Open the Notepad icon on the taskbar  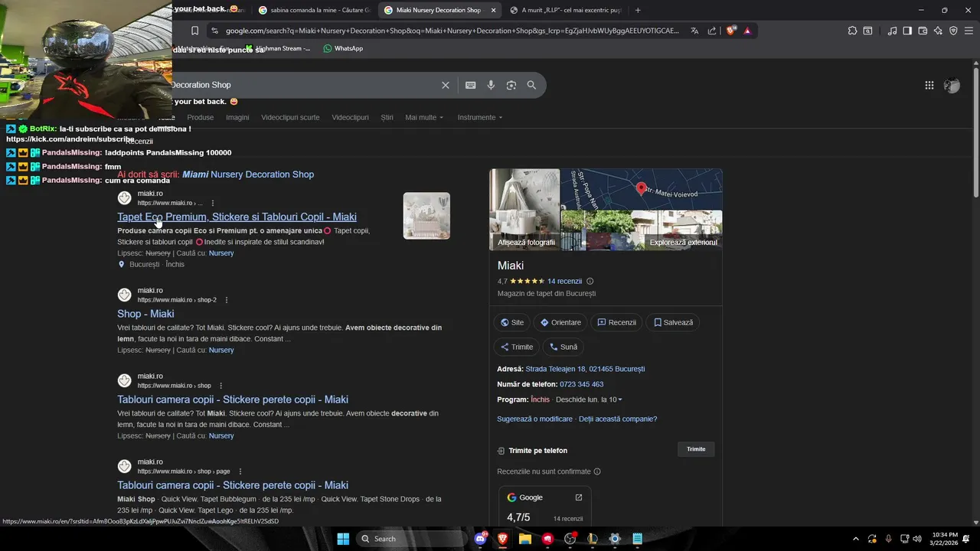[637, 539]
